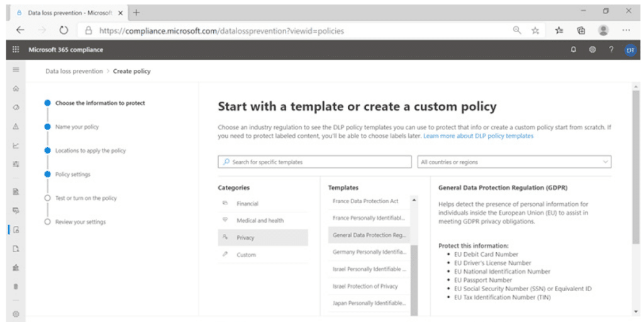
Task: Reload the page with refresh icon
Action: pyautogui.click(x=64, y=30)
